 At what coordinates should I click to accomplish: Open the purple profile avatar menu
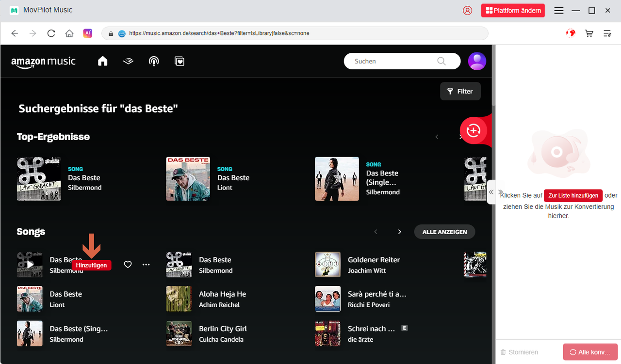point(477,61)
